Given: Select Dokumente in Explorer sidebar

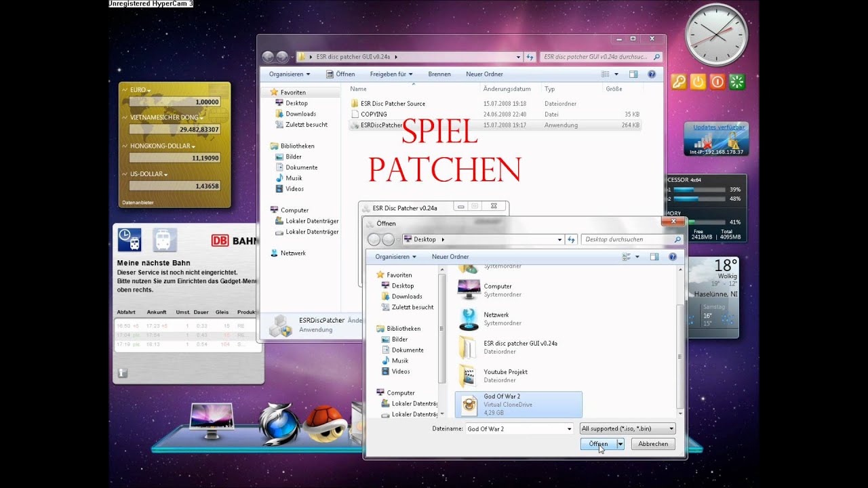Looking at the screenshot, I should tap(301, 167).
